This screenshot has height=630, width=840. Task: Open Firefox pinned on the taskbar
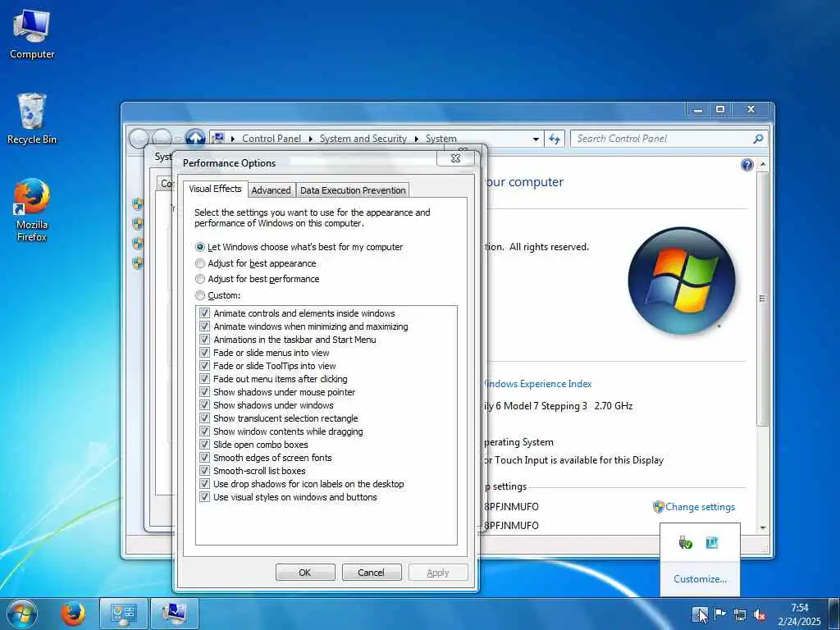click(73, 614)
